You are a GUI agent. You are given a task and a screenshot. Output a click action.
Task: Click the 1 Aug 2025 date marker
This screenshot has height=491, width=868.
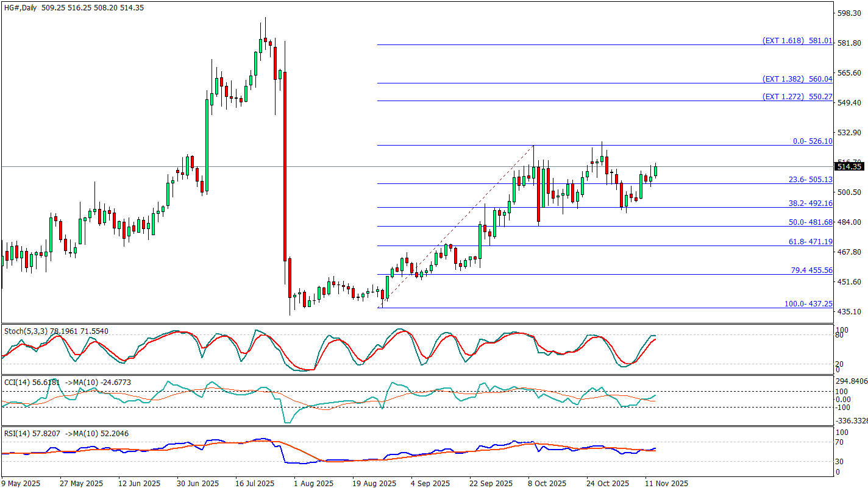(313, 484)
